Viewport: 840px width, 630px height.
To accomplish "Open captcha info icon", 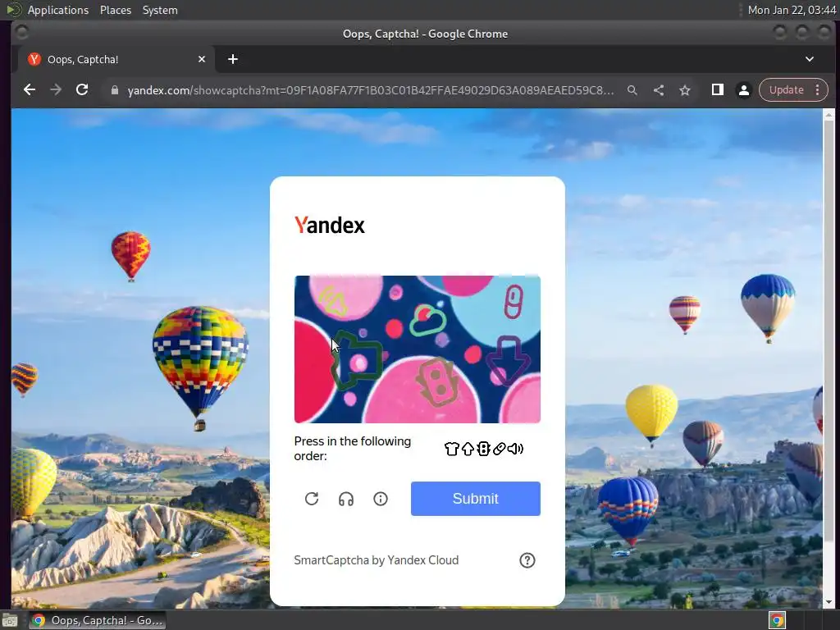I will point(381,499).
